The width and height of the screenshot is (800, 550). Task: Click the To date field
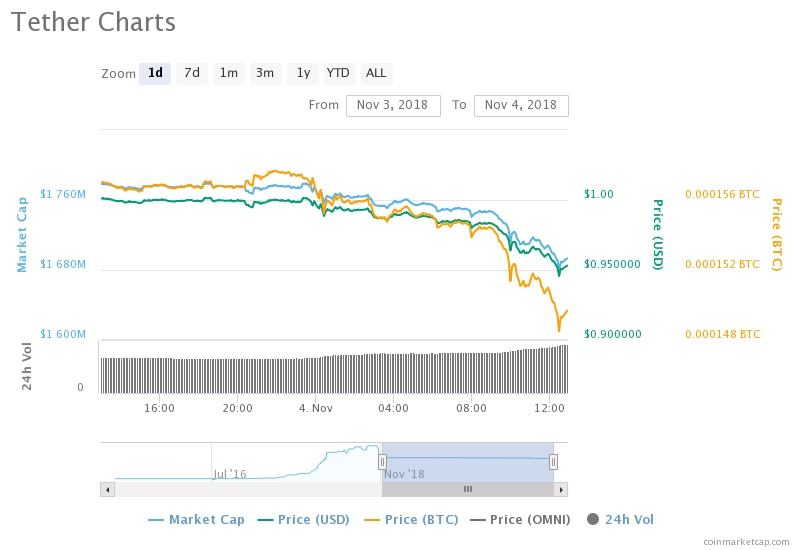click(x=521, y=105)
